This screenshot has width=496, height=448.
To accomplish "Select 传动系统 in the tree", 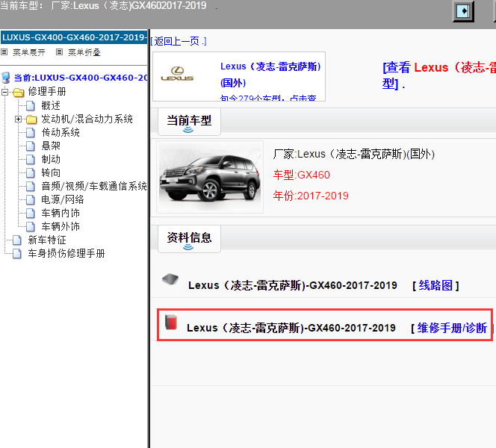I will click(x=61, y=132).
